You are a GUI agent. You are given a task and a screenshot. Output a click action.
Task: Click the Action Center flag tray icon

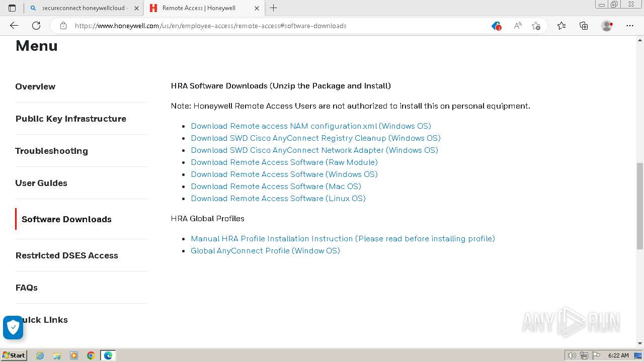coord(595,355)
